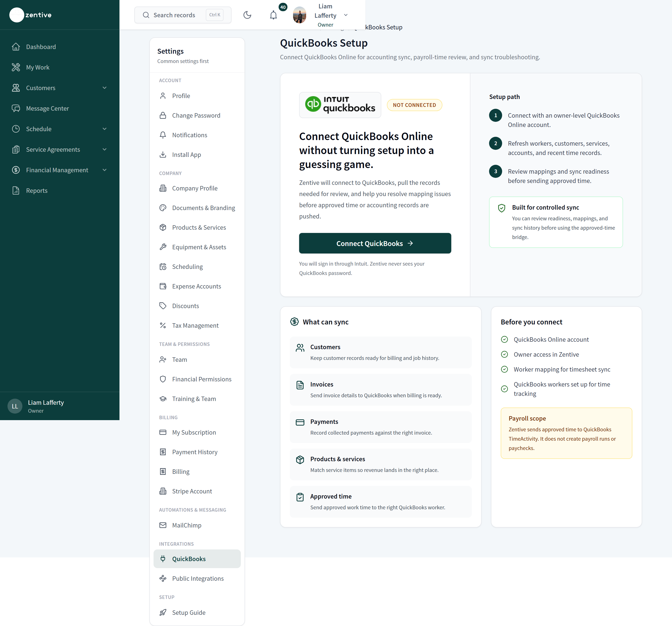
Task: Click the Zentive logo
Action: [x=30, y=15]
